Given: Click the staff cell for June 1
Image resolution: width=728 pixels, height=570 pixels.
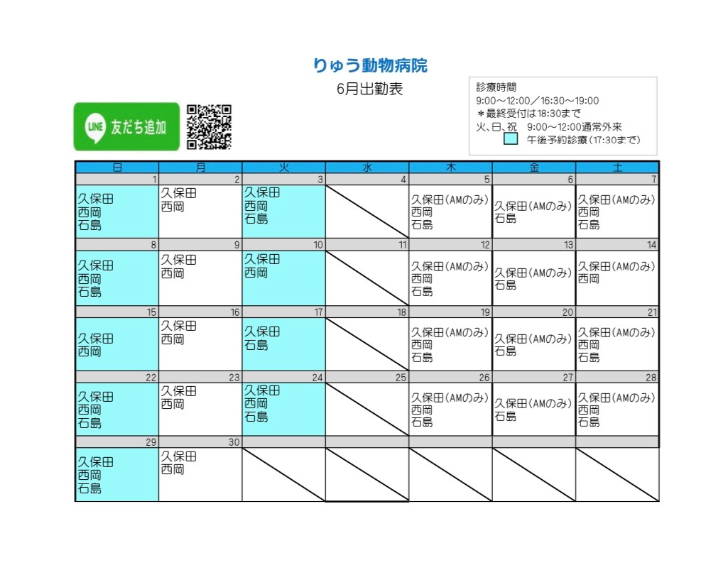Looking at the screenshot, I should (117, 212).
